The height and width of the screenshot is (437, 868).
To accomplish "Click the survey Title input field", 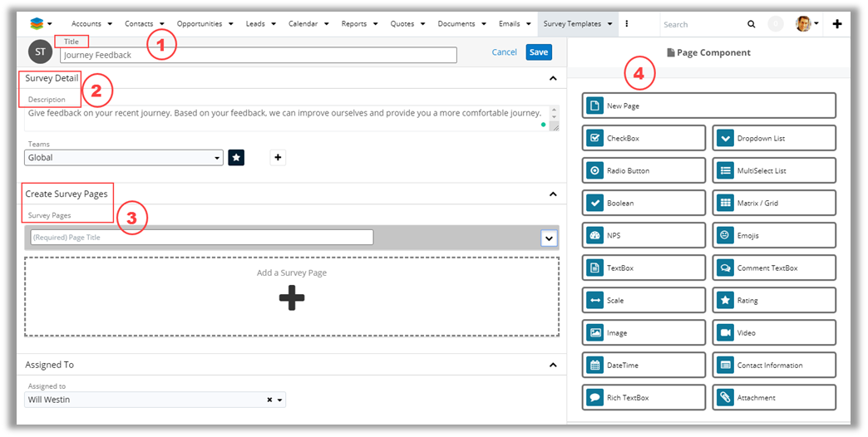I will (x=258, y=56).
